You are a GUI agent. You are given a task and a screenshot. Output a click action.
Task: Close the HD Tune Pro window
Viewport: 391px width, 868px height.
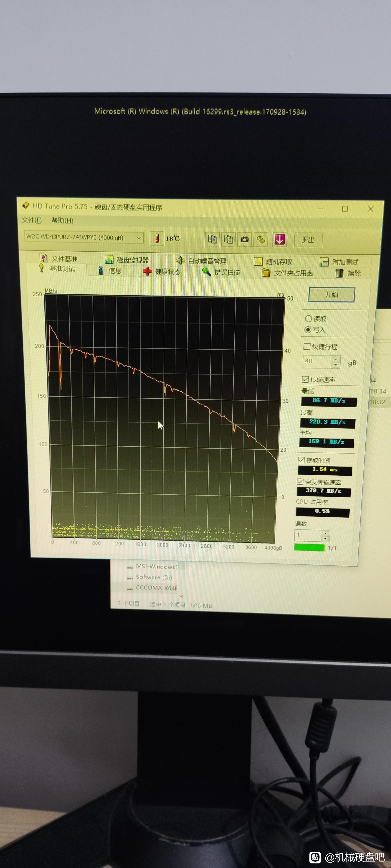pos(370,209)
